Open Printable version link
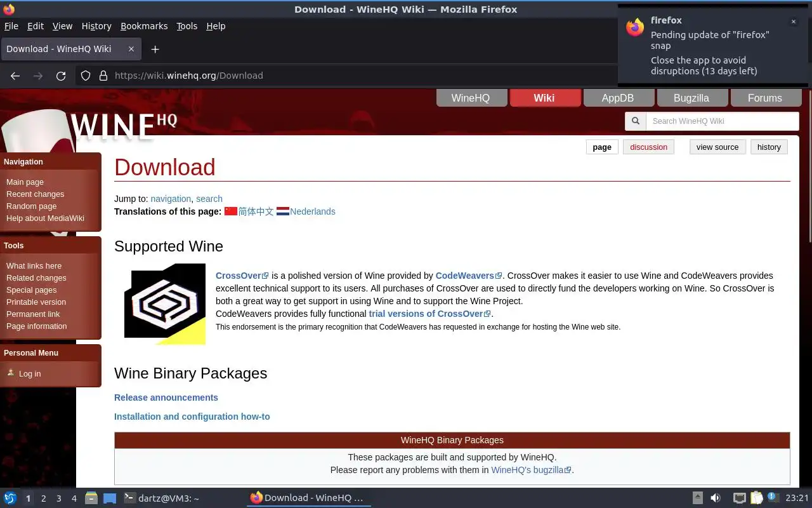 click(36, 302)
